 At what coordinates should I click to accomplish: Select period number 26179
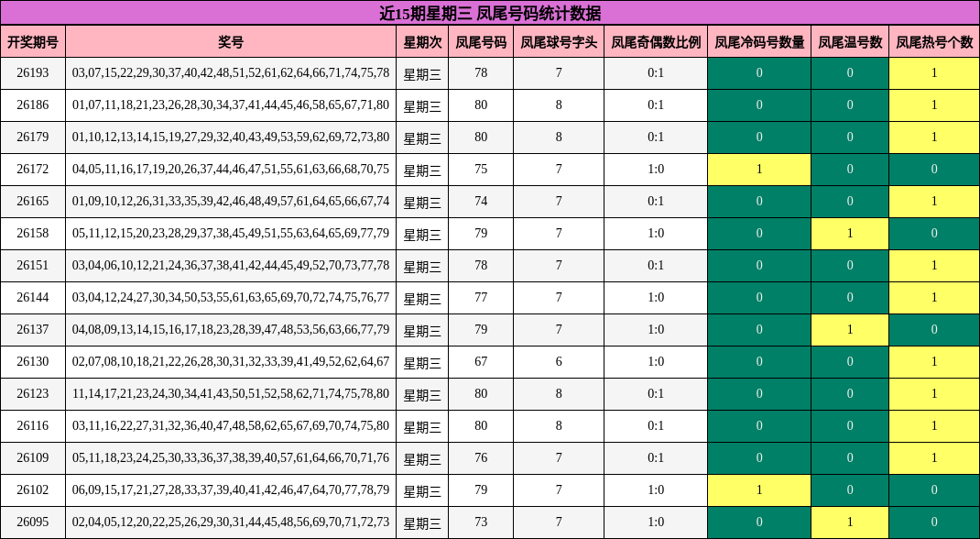click(32, 137)
